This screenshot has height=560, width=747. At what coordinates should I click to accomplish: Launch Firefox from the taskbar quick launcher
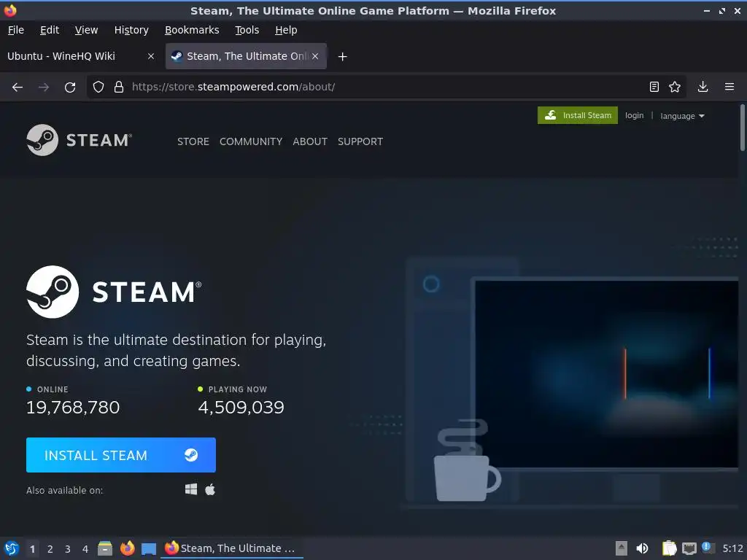click(x=127, y=548)
